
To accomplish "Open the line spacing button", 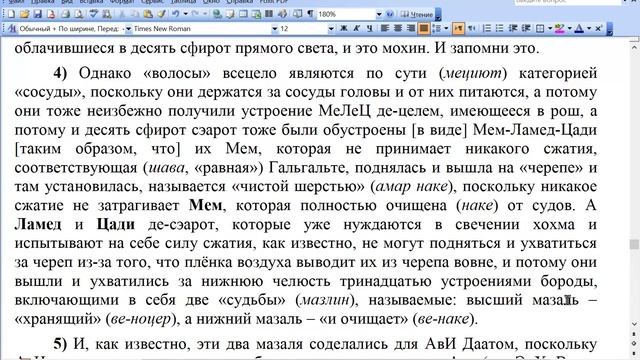I will 437,28.
